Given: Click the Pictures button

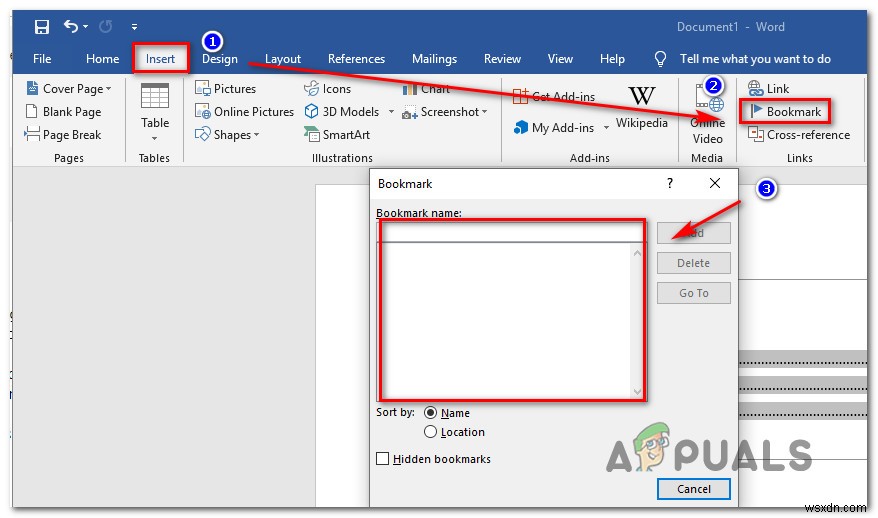Looking at the screenshot, I should click(x=225, y=88).
